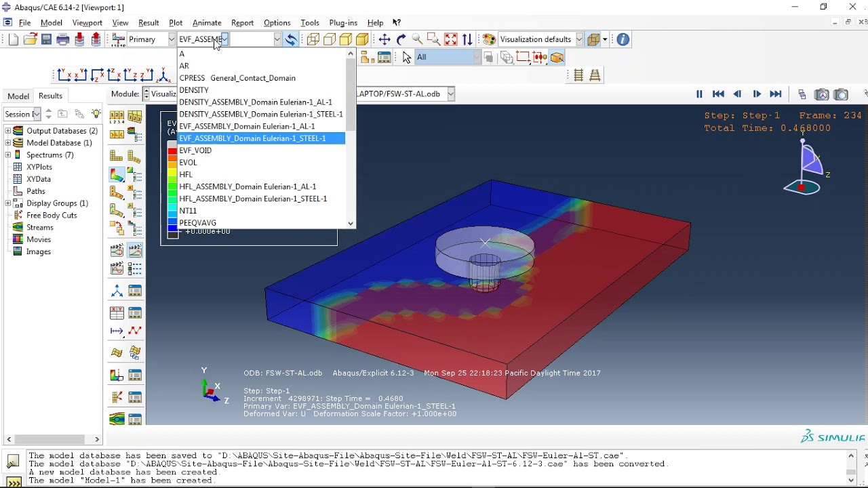Open the field output variable dropdown arrow

[225, 39]
